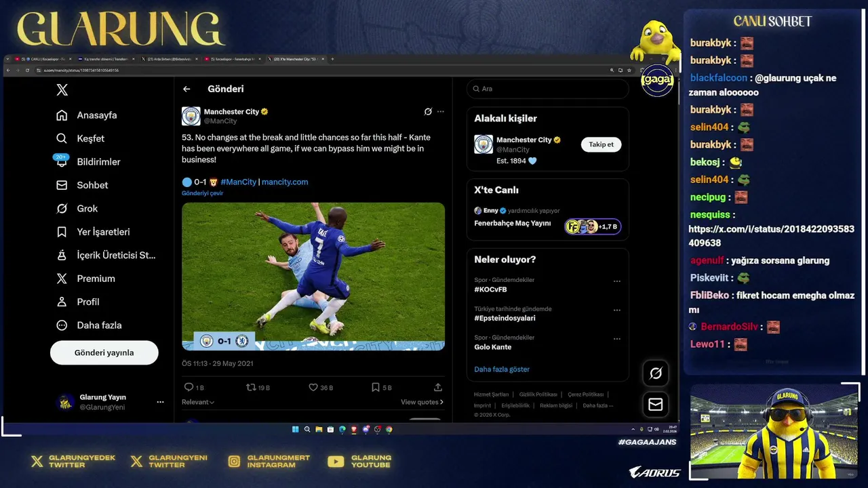This screenshot has height=488, width=868.
Task: Open more options for Golo Kante trend
Action: [x=617, y=338]
